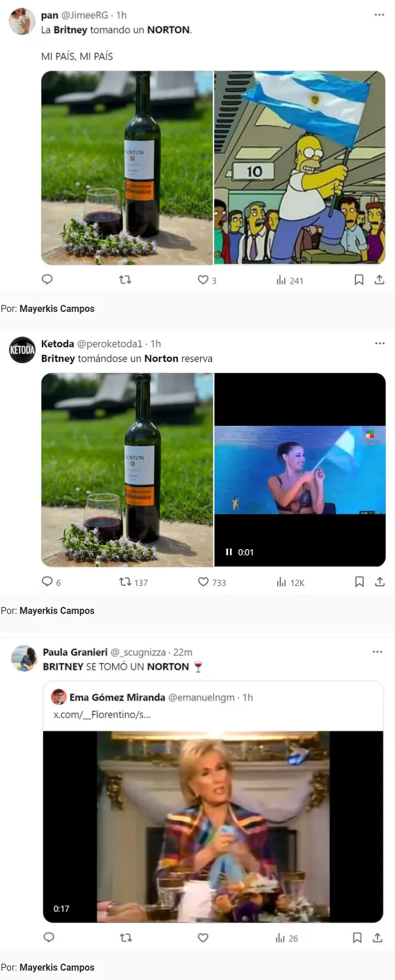Share Paula Granieri's tweet

tap(378, 938)
